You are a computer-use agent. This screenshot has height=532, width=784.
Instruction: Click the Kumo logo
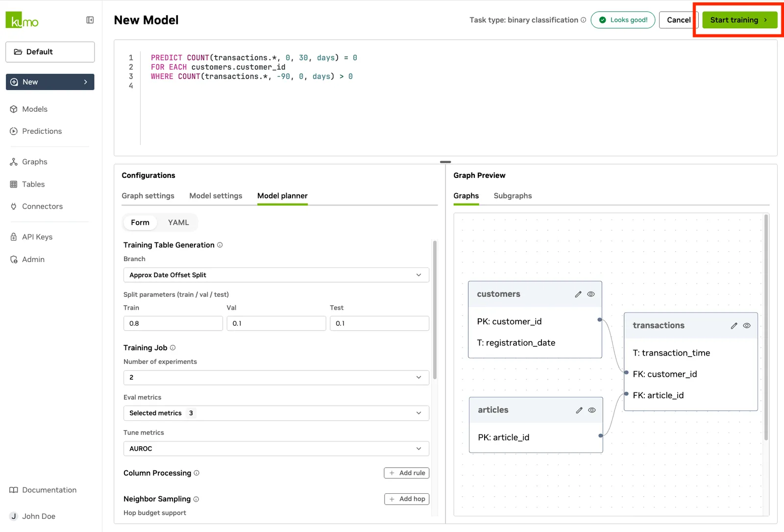22,20
